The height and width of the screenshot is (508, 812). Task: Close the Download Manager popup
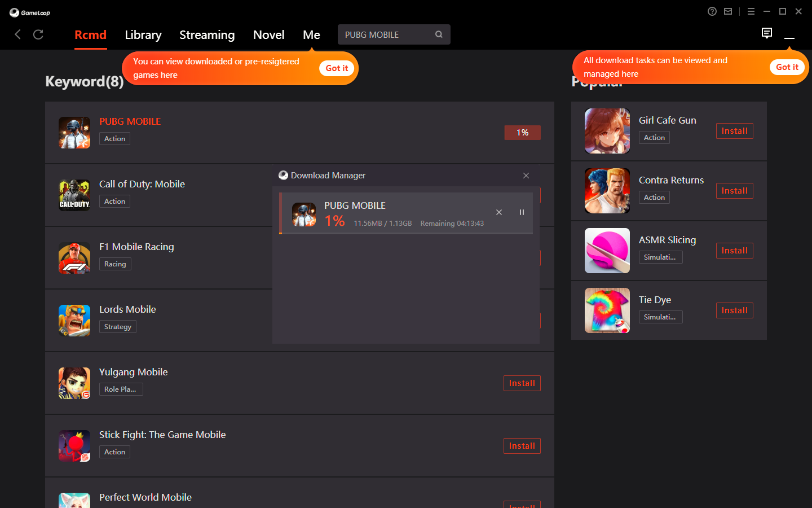click(526, 176)
